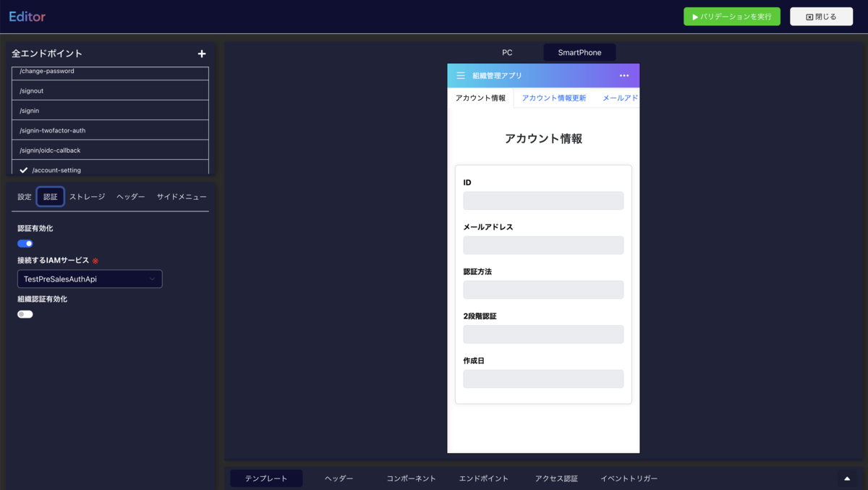Select the /signout endpoint
Screen dimensions: 868x490
pos(110,90)
